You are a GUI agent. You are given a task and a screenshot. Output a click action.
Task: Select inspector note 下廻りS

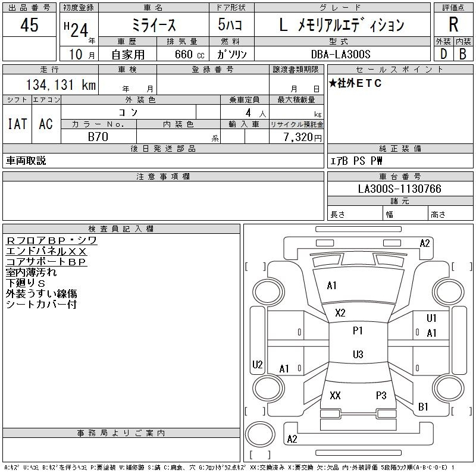(x=26, y=283)
